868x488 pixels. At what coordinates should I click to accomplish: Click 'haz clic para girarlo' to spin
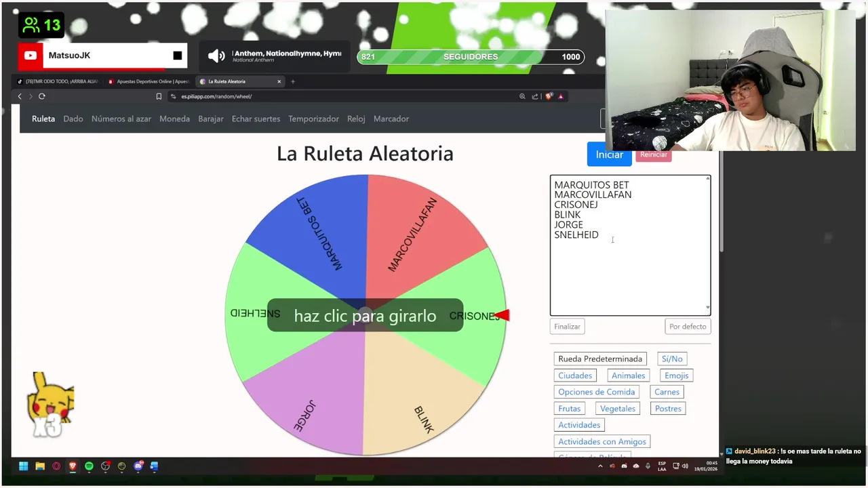pos(365,316)
